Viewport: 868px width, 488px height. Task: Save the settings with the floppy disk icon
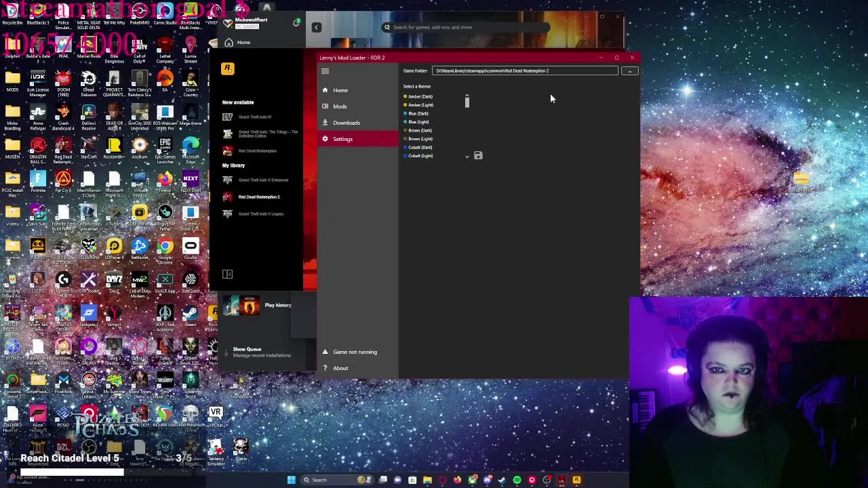coord(478,156)
